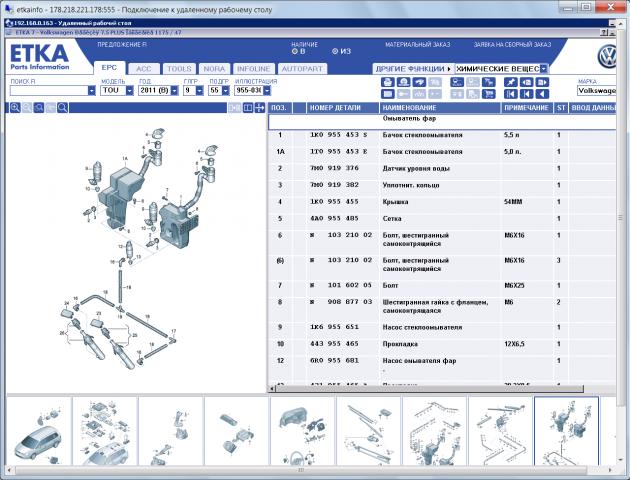Select part number 1K0 955 453 S
Viewport: 630px width, 480px height.
coord(339,135)
